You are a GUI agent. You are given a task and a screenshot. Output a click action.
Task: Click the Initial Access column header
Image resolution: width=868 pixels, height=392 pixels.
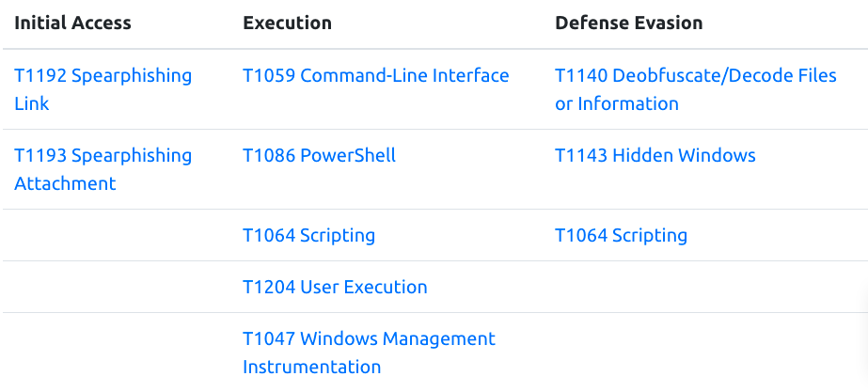[72, 23]
